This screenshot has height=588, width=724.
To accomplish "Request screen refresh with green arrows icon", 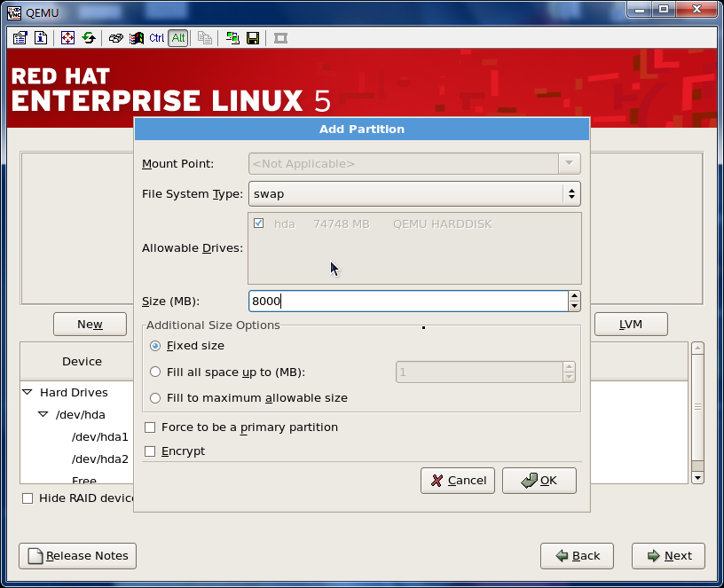I will coord(89,38).
